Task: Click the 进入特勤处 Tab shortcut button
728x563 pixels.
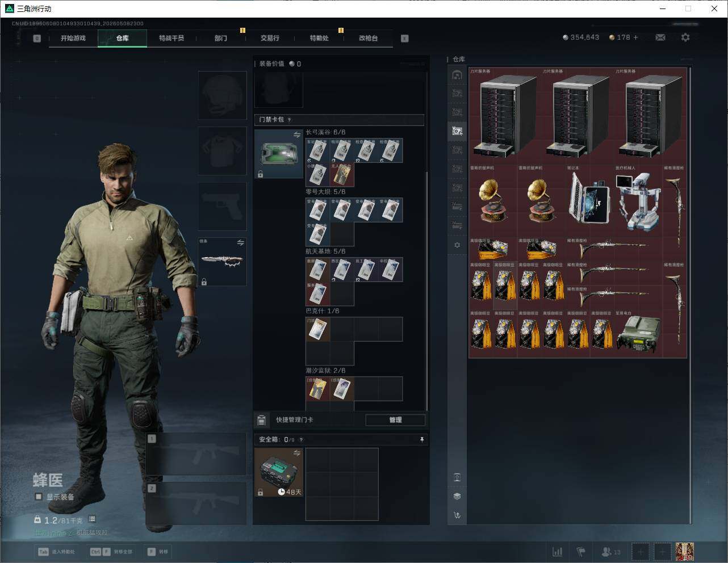Action: click(56, 552)
